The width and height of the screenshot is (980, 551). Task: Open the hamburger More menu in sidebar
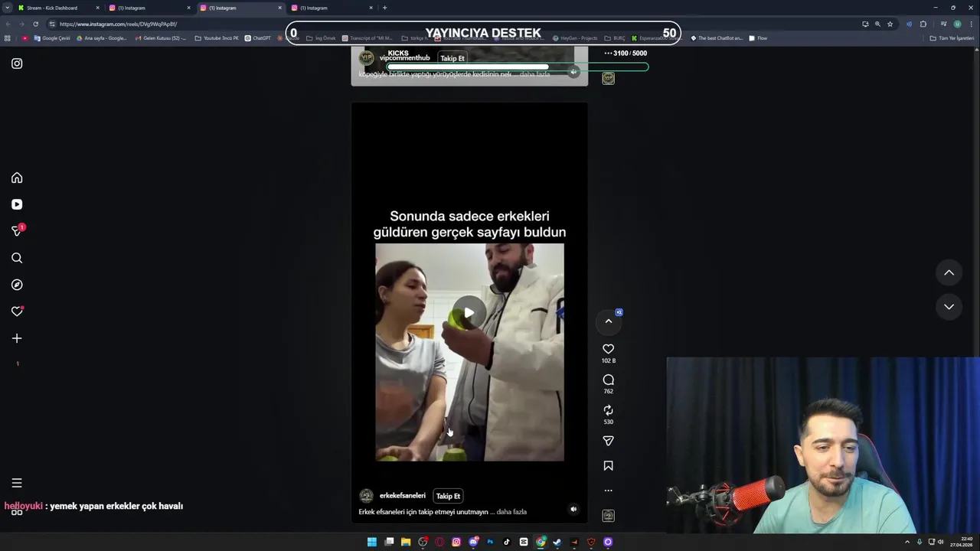click(x=17, y=483)
